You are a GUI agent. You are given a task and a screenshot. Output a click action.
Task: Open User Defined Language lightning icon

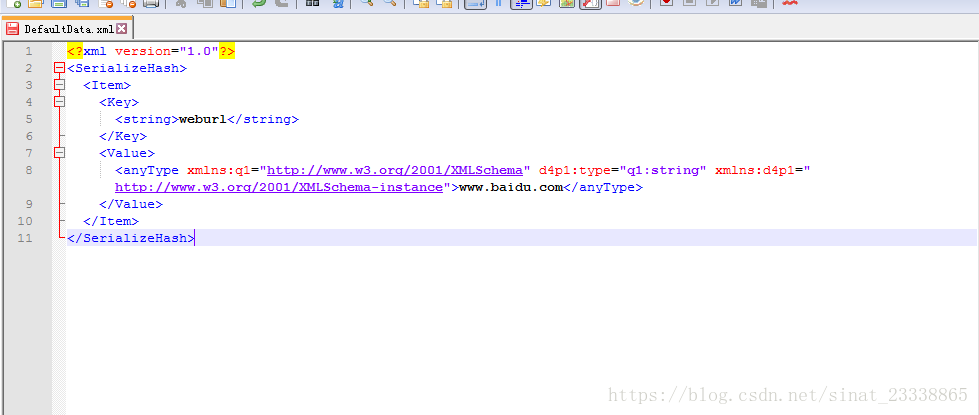tap(543, 3)
